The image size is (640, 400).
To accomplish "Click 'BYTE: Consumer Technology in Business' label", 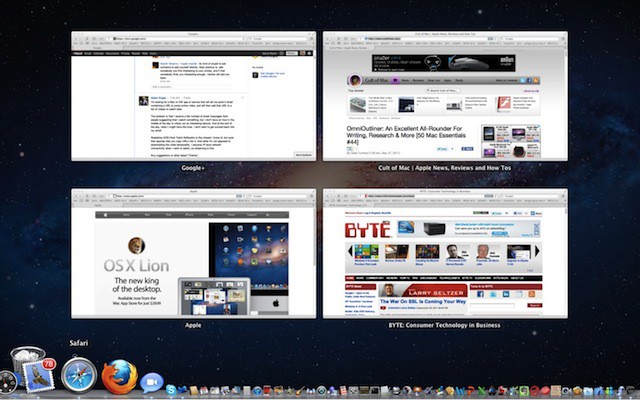I will 444,325.
